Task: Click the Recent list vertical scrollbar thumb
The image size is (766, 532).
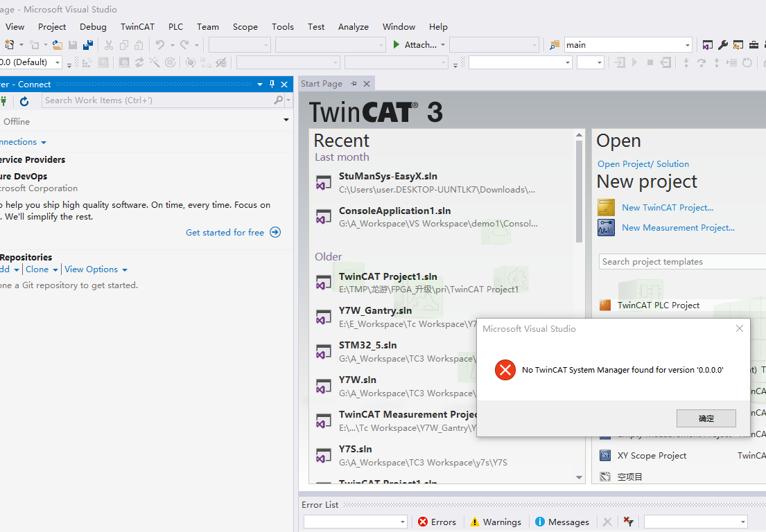Action: pos(579,191)
